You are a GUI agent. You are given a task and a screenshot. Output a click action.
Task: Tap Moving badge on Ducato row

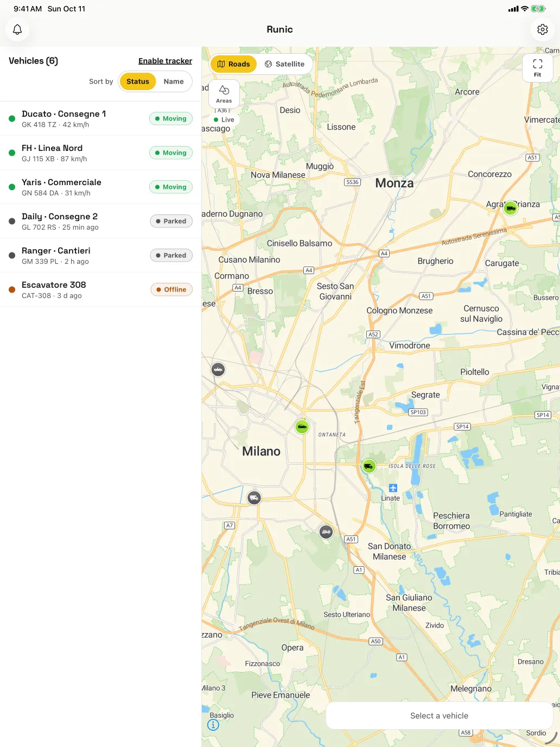click(171, 118)
